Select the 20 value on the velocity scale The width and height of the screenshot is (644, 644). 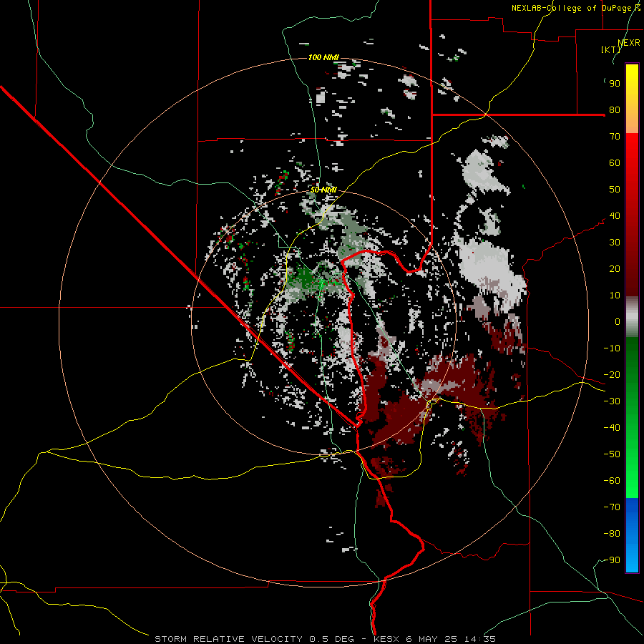pos(615,269)
